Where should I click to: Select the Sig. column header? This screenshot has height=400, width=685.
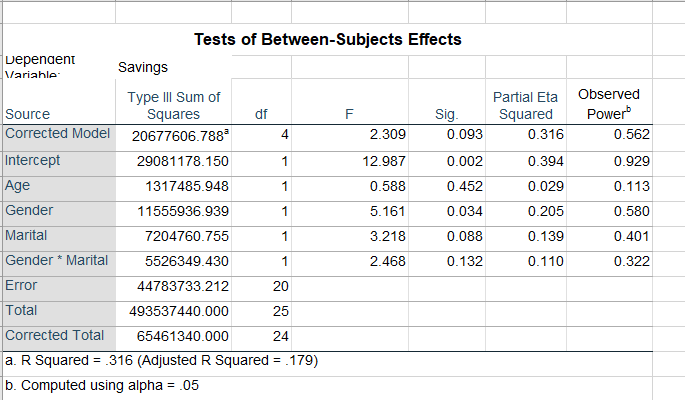tap(446, 115)
